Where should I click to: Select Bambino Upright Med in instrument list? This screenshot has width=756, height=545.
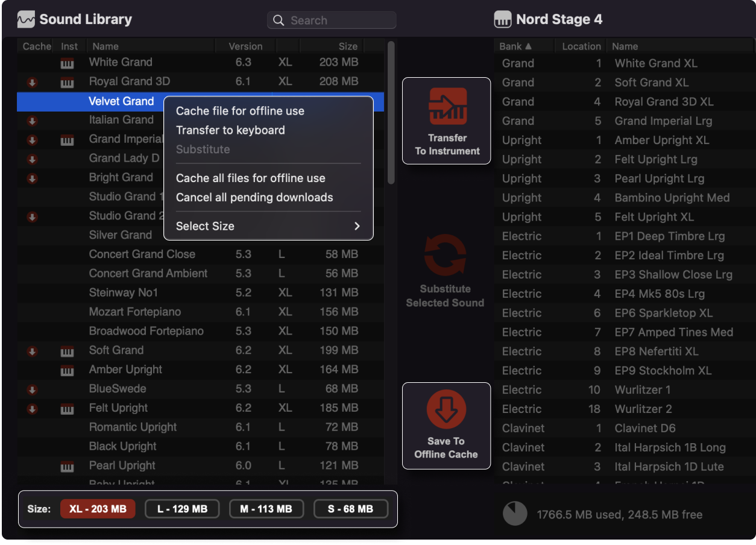(625, 198)
